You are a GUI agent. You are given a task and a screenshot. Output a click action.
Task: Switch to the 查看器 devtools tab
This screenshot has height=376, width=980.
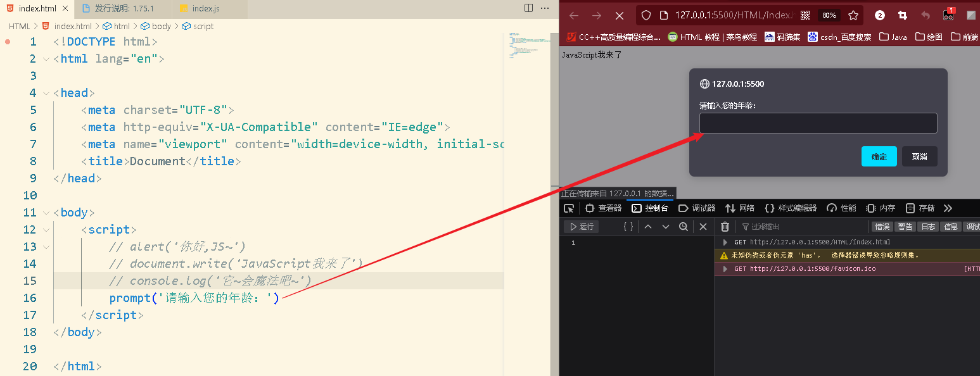pyautogui.click(x=603, y=208)
